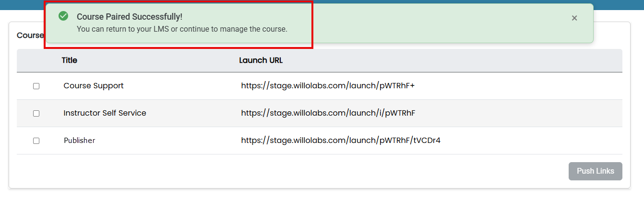644x201 pixels.
Task: Click the green success checkmark icon
Action: [x=63, y=16]
